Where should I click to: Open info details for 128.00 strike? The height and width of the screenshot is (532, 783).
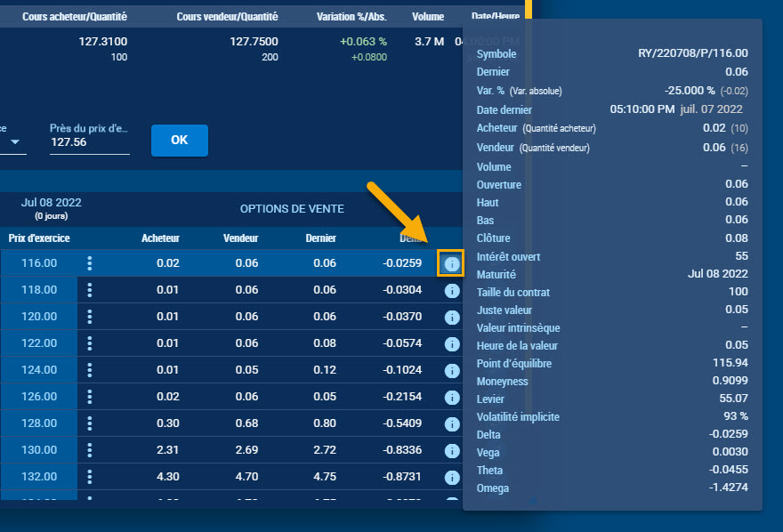(x=451, y=423)
